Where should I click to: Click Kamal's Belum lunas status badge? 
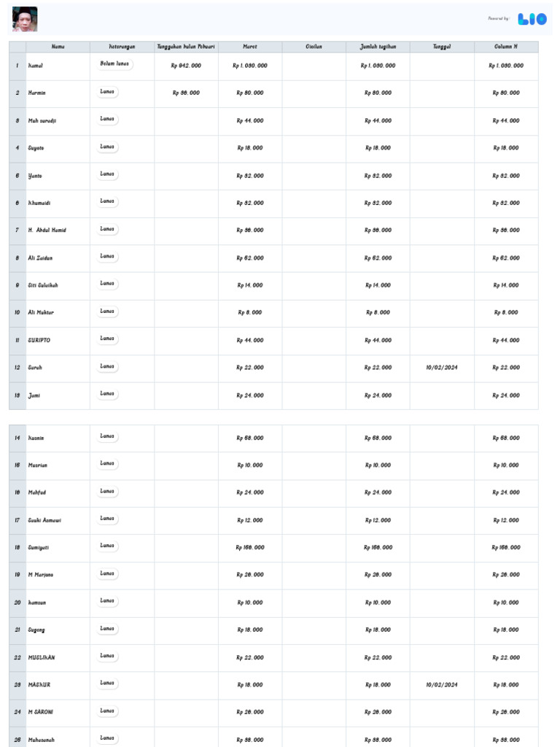[x=115, y=64]
